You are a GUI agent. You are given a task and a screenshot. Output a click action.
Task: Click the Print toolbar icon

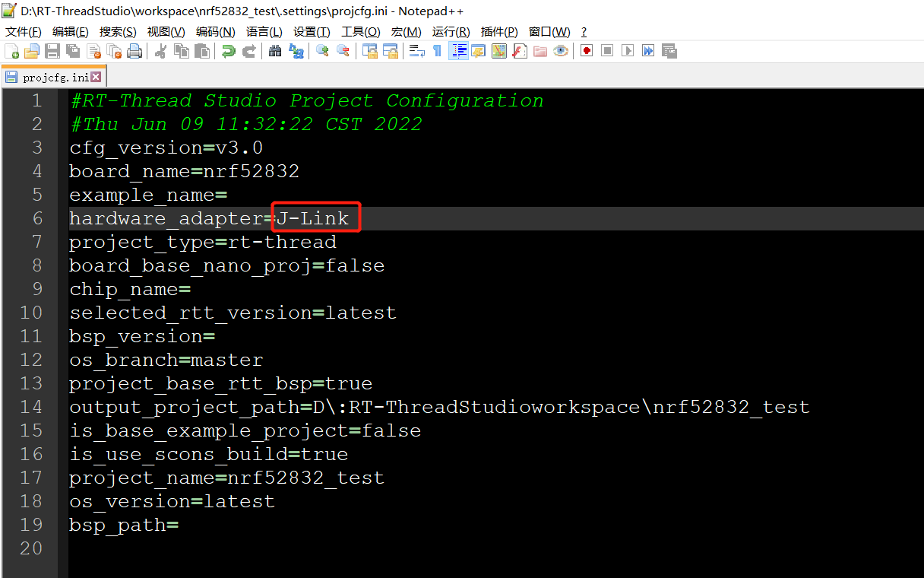pyautogui.click(x=134, y=51)
